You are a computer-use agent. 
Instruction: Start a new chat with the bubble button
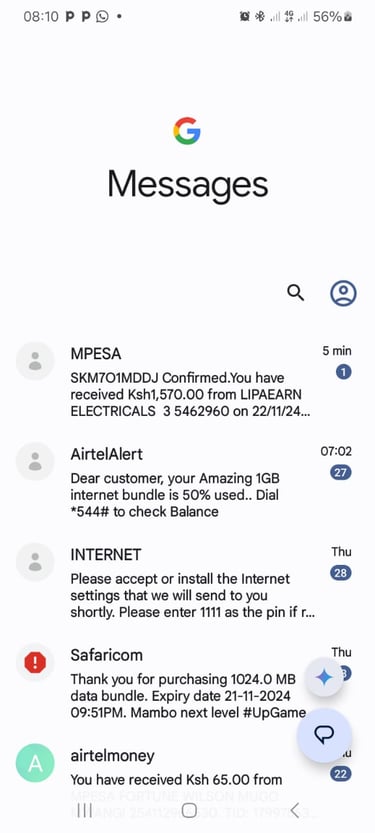(324, 735)
